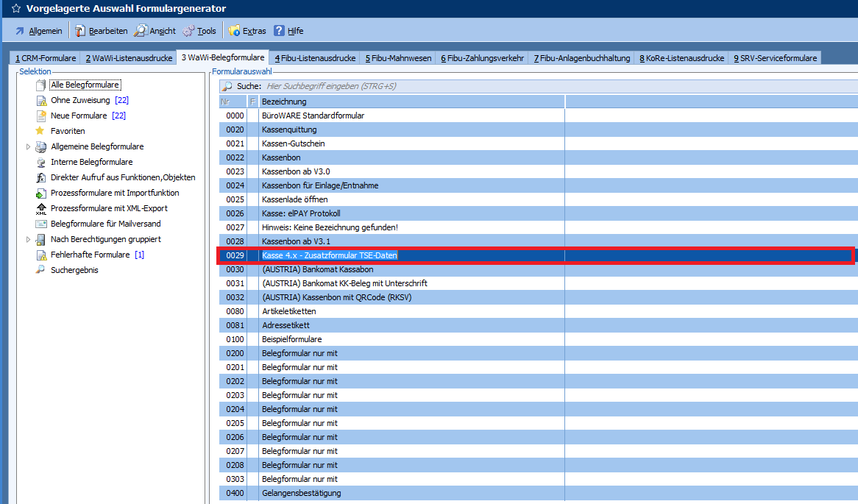Image resolution: width=858 pixels, height=504 pixels.
Task: Open the Extras menu
Action: tap(247, 31)
